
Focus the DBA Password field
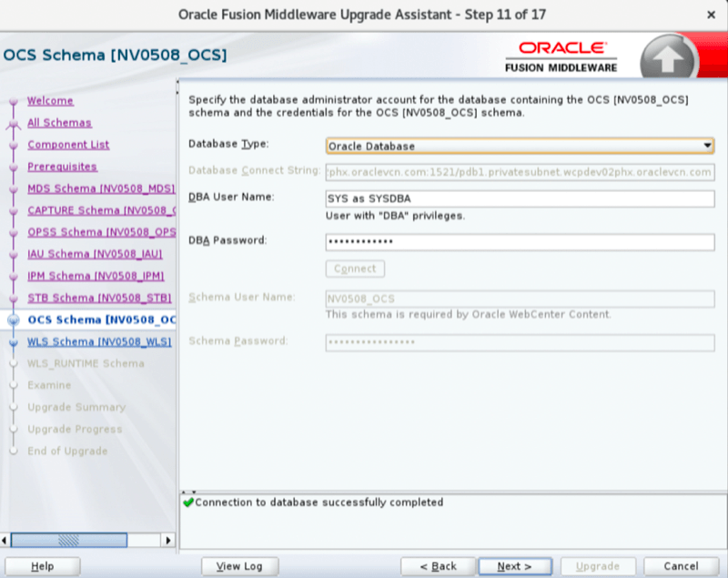520,242
